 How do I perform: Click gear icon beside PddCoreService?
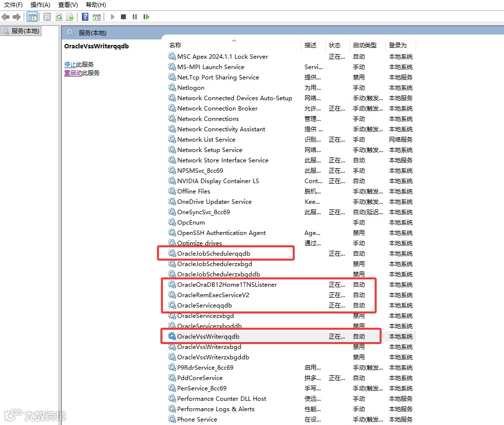tap(172, 378)
